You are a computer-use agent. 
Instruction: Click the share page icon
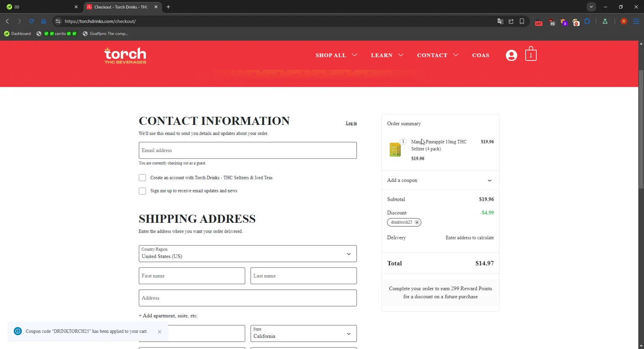(511, 21)
